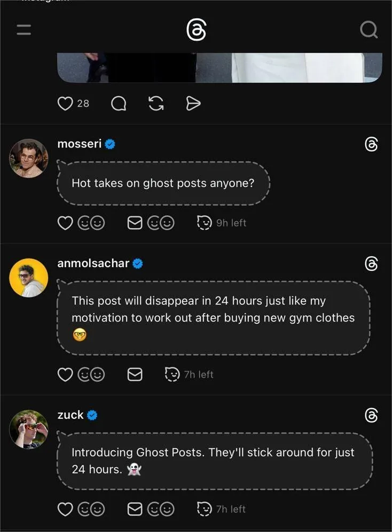Tap the Threads logo in header
The image size is (392, 532).
tap(196, 30)
